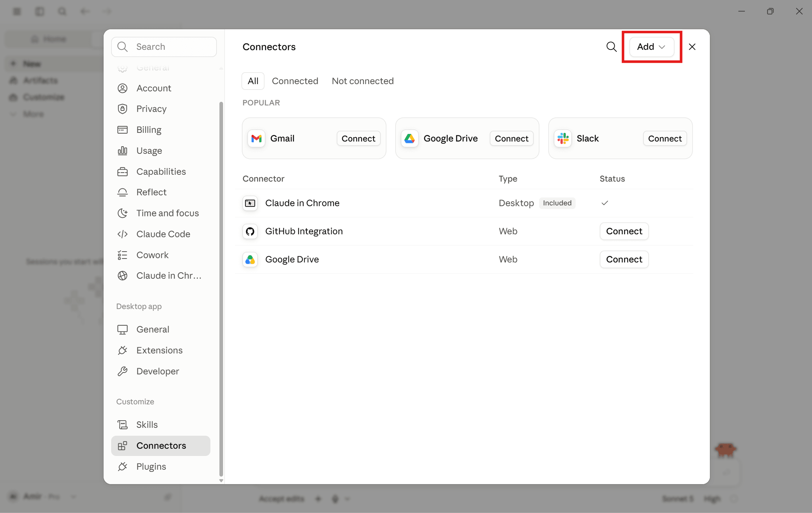
Task: Click the Google Drive logo in Popular card
Action: [x=410, y=138]
